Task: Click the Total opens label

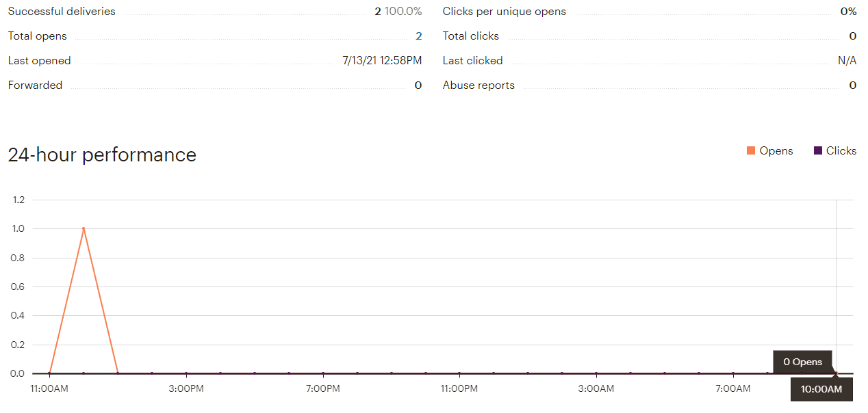Action: click(38, 36)
